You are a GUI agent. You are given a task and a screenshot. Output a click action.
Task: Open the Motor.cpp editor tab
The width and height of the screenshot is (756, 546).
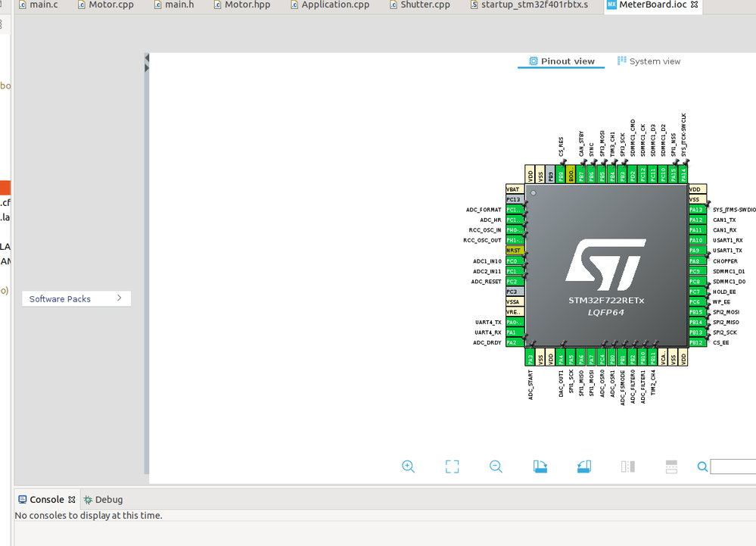pyautogui.click(x=106, y=5)
